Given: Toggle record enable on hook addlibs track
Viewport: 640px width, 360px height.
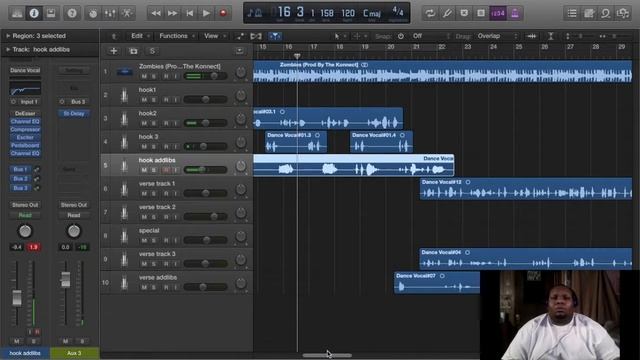Looking at the screenshot, I should click(x=166, y=170).
